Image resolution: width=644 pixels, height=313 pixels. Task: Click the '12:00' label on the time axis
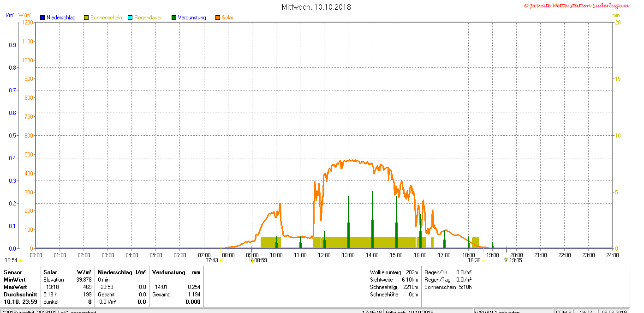pos(324,255)
